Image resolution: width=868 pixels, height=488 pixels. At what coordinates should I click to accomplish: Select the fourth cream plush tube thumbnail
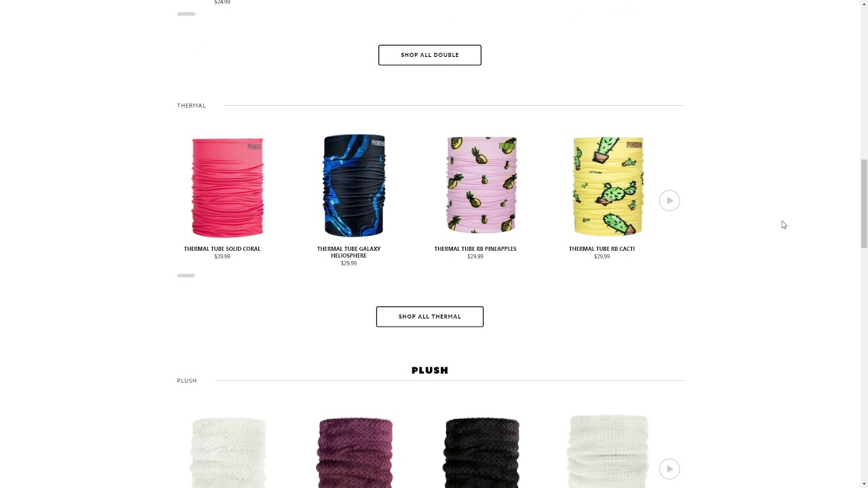pos(608,451)
